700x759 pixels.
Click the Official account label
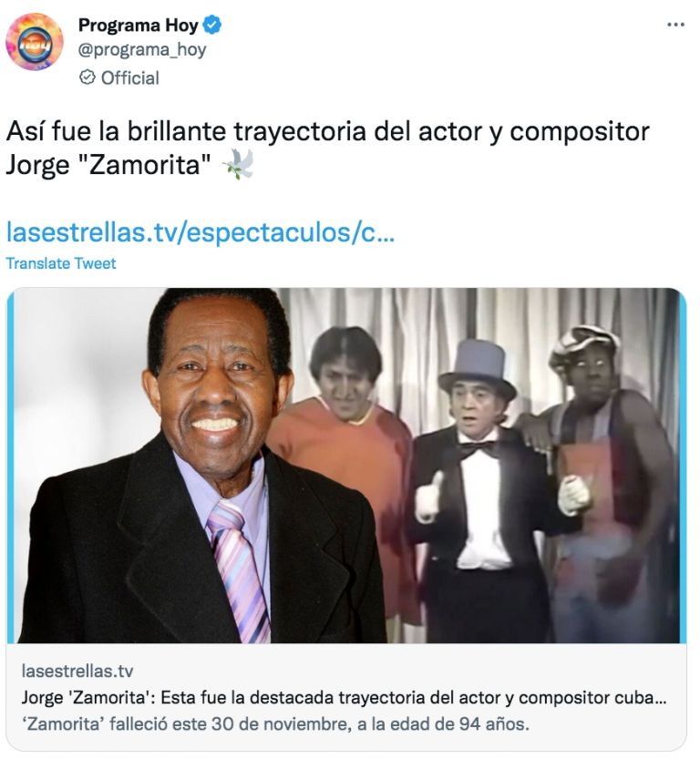(x=129, y=78)
